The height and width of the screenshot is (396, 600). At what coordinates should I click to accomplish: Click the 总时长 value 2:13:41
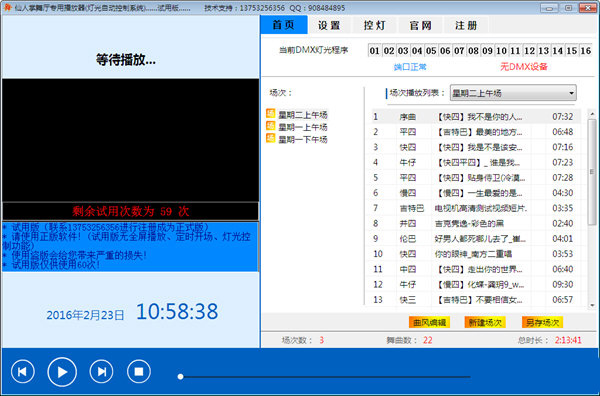pos(568,340)
